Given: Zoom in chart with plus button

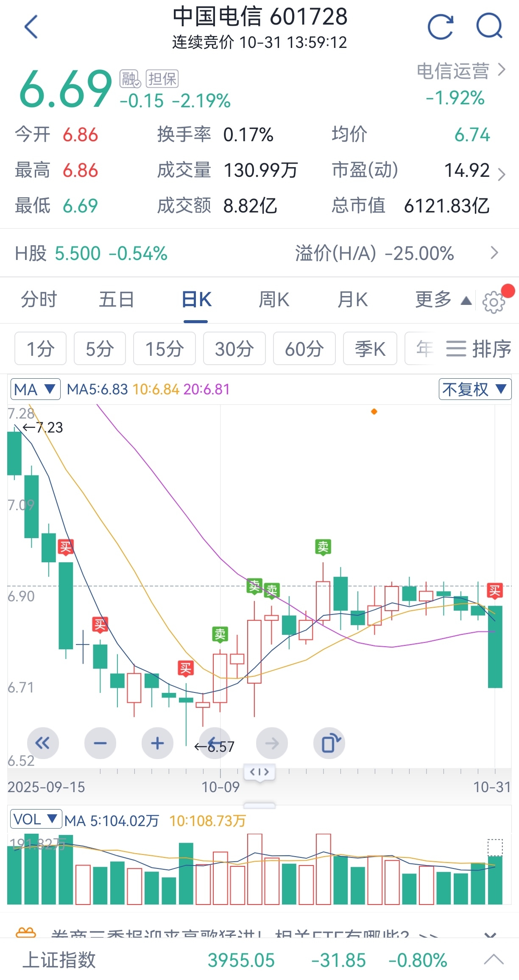Looking at the screenshot, I should coord(157,743).
